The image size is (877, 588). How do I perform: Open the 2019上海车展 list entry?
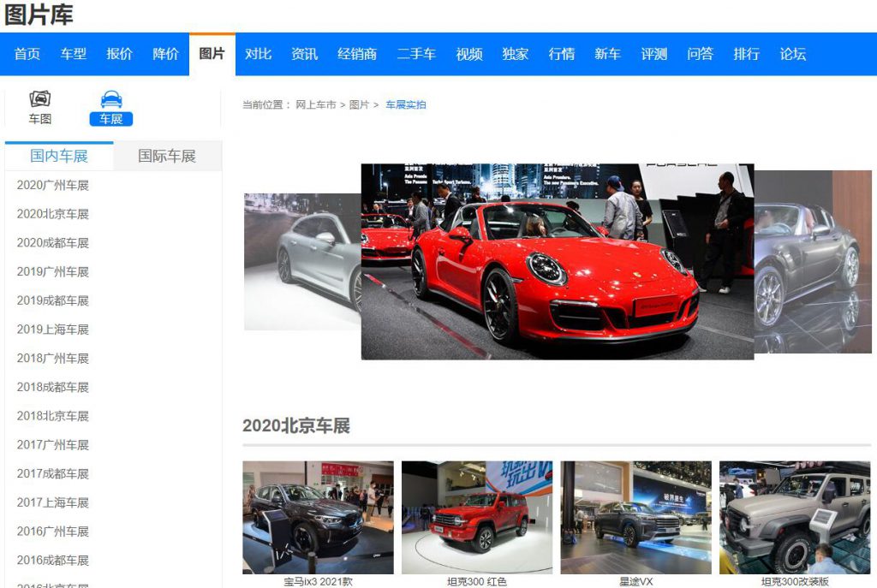51,329
